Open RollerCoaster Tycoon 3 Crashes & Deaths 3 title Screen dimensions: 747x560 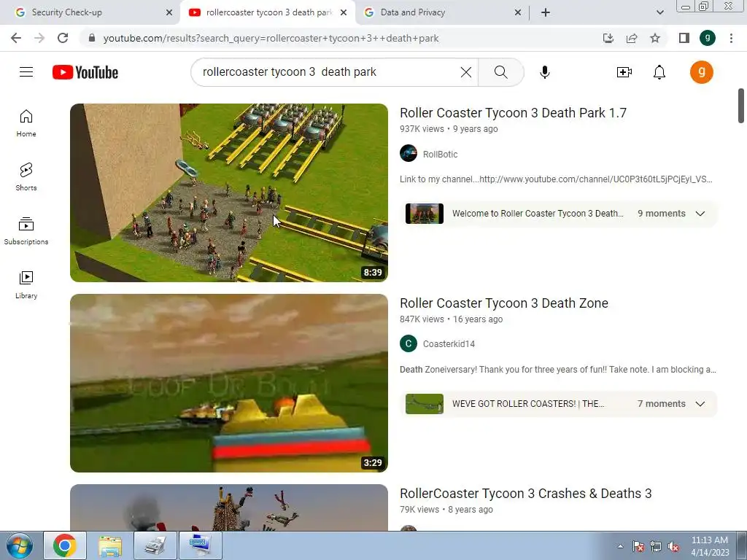[x=525, y=494]
